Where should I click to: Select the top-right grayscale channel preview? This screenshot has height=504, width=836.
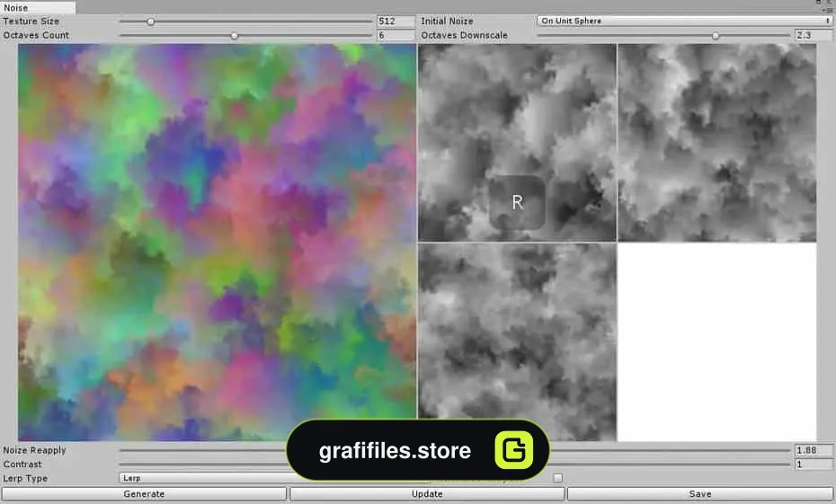[x=717, y=143]
